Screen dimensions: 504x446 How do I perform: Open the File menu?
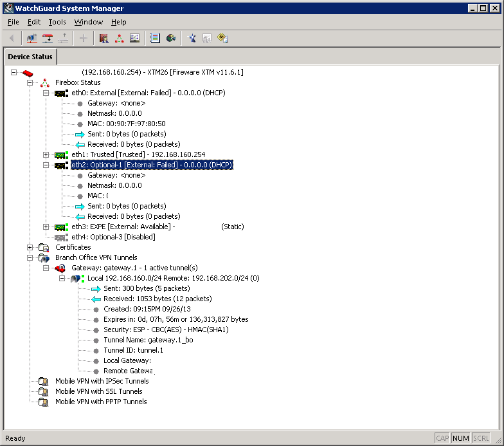13,22
